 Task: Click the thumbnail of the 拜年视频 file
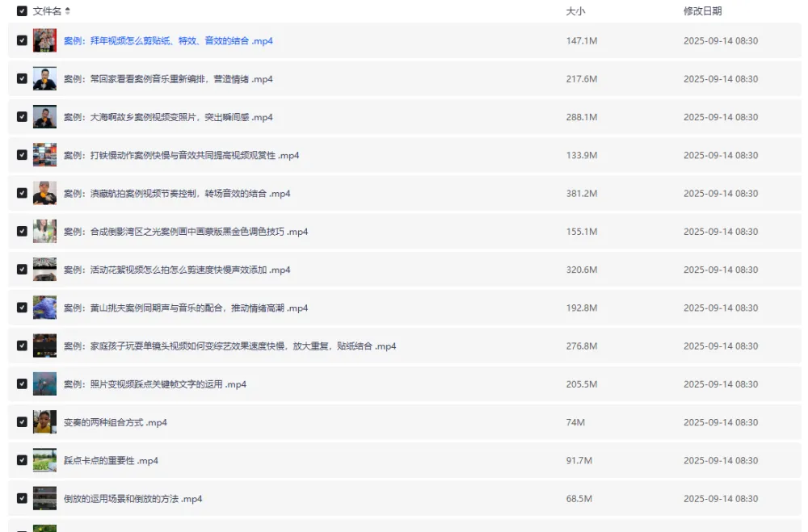click(x=44, y=41)
